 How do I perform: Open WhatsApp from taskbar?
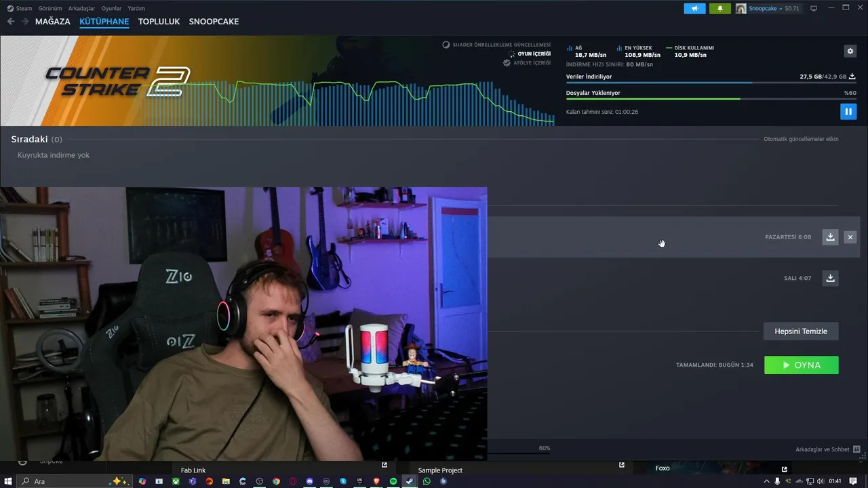pyautogui.click(x=427, y=481)
